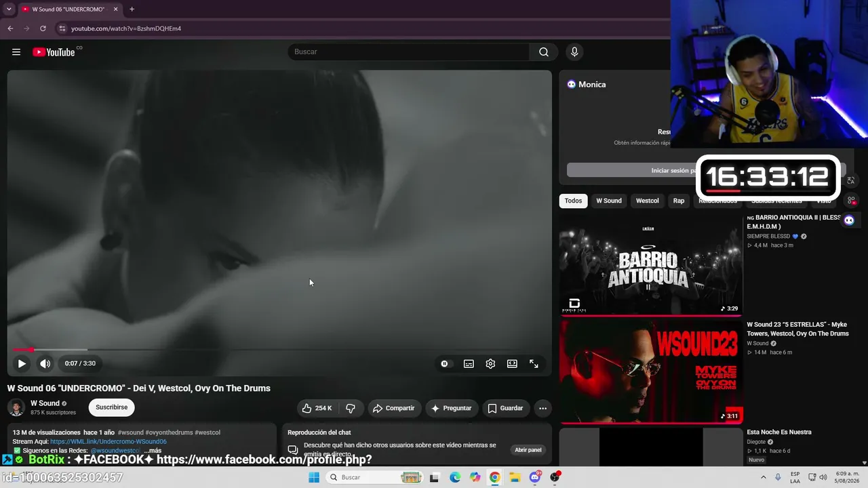The height and width of the screenshot is (488, 868).
Task: Open the Esta Noche Es Nuestra title
Action: click(x=779, y=432)
